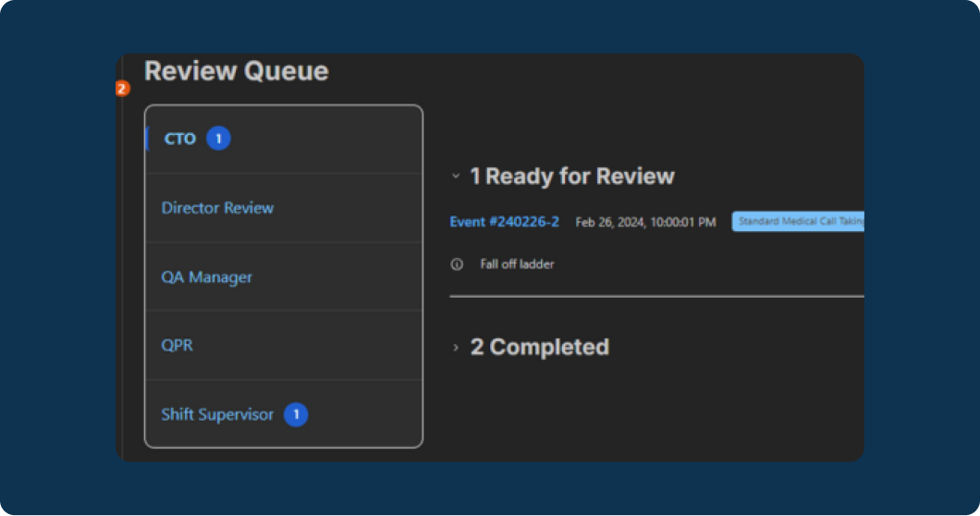Click the Feb 26, 2024 timestamp

[645, 223]
